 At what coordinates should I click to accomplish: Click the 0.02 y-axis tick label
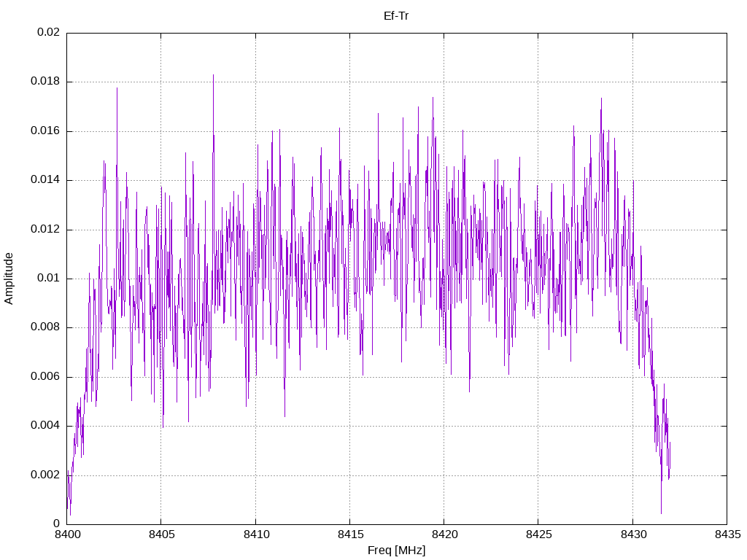click(x=49, y=32)
